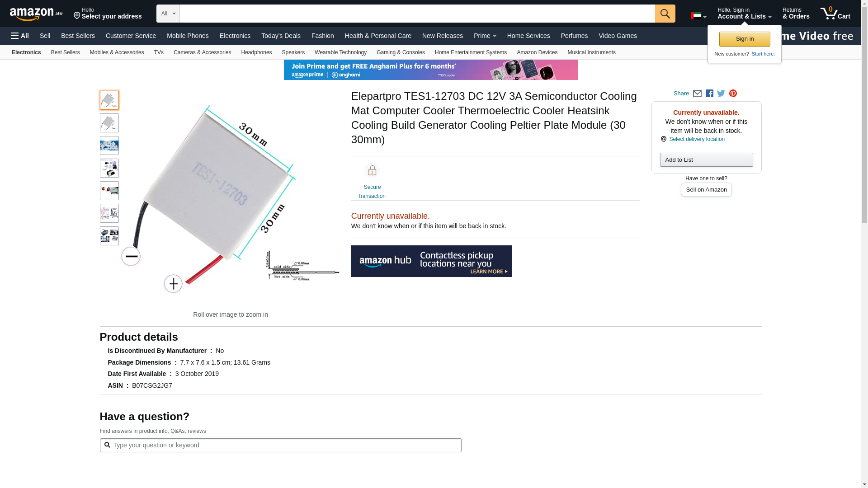Open the country flag language dropdown
The height and width of the screenshot is (488, 868).
pyautogui.click(x=698, y=16)
